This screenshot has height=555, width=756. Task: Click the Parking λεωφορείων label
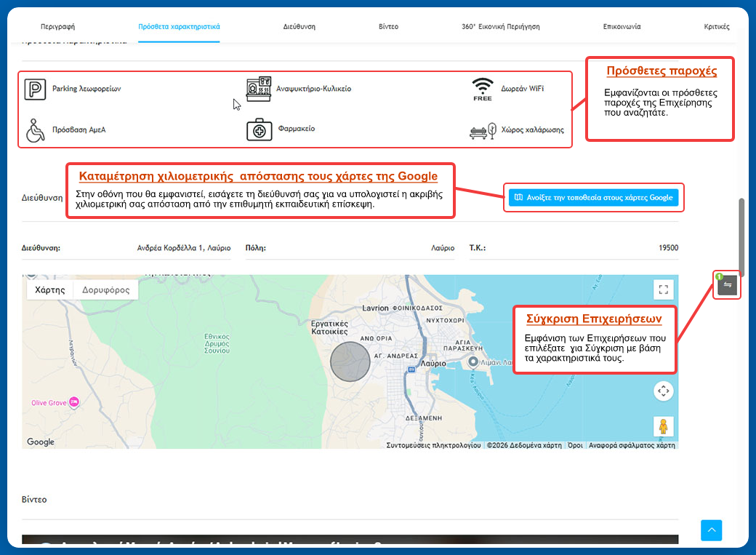[87, 89]
